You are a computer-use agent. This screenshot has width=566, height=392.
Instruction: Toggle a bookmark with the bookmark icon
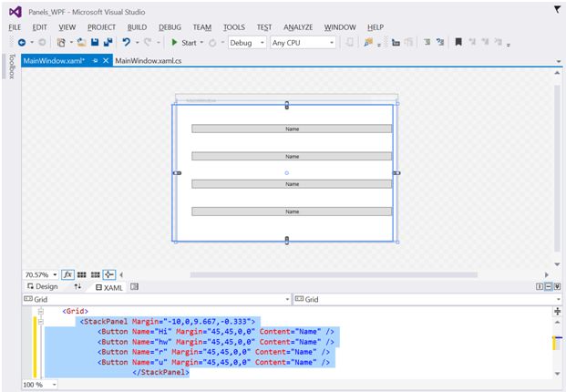click(458, 42)
